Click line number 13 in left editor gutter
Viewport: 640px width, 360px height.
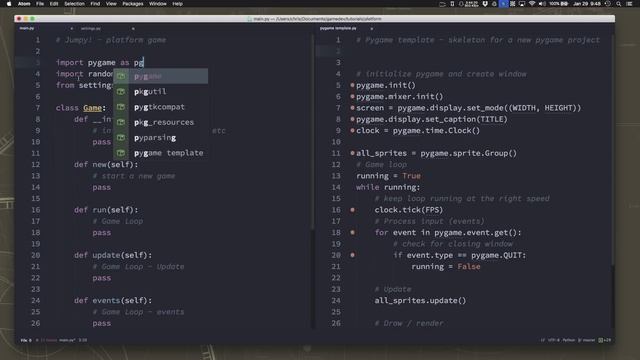[x=36, y=176]
